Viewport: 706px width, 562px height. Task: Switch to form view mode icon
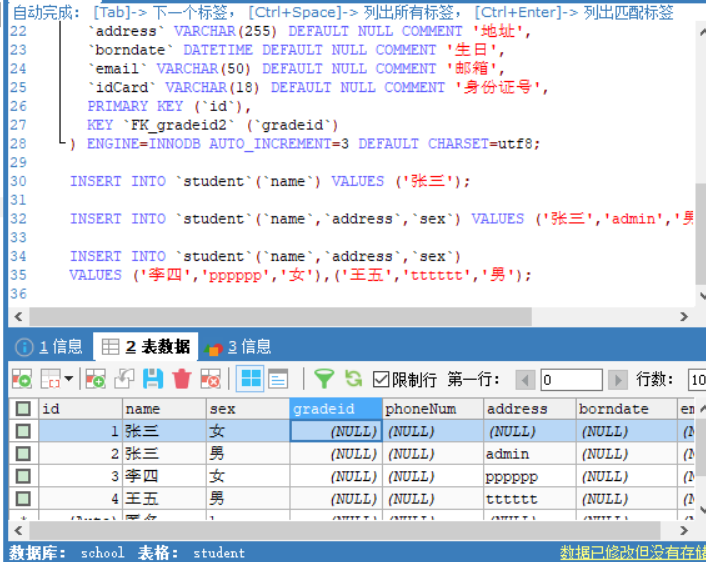pyautogui.click(x=277, y=379)
